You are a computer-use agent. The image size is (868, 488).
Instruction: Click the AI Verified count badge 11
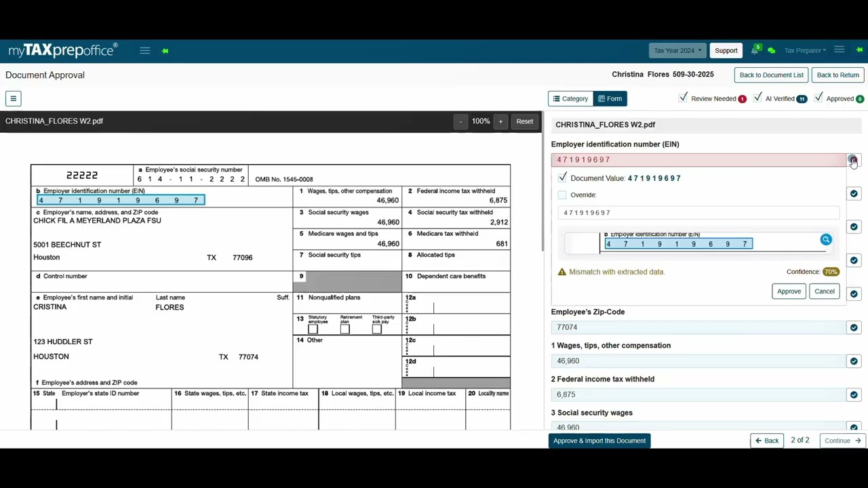click(x=802, y=99)
